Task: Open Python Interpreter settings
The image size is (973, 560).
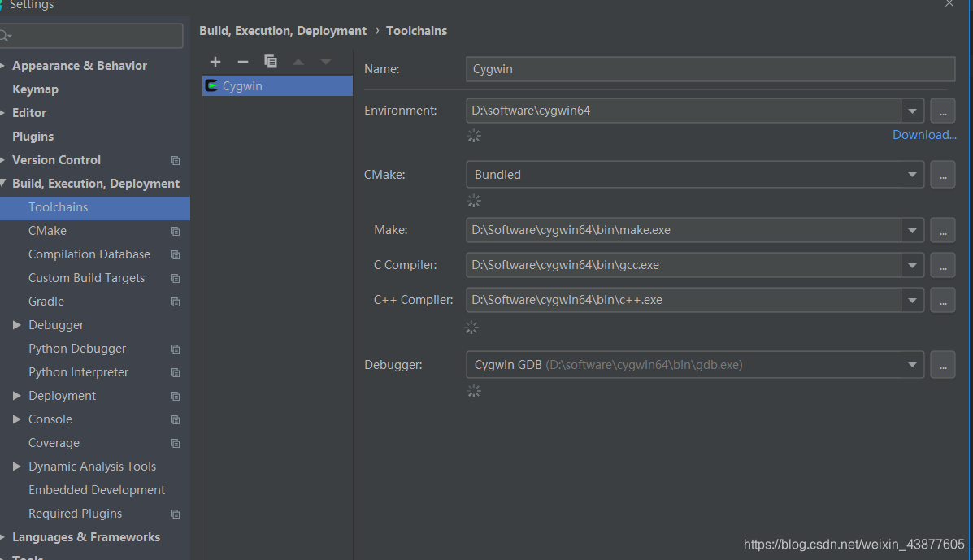Action: pyautogui.click(x=78, y=372)
